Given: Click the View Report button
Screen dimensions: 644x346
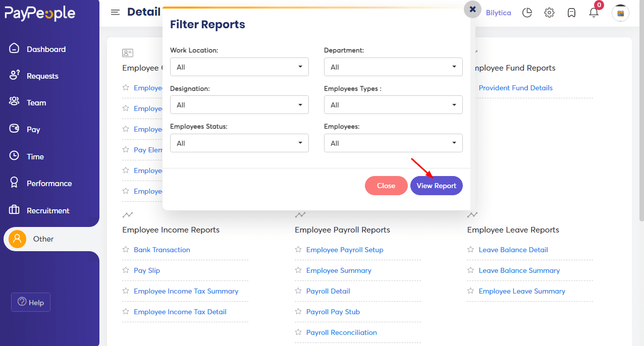Looking at the screenshot, I should click(x=436, y=185).
